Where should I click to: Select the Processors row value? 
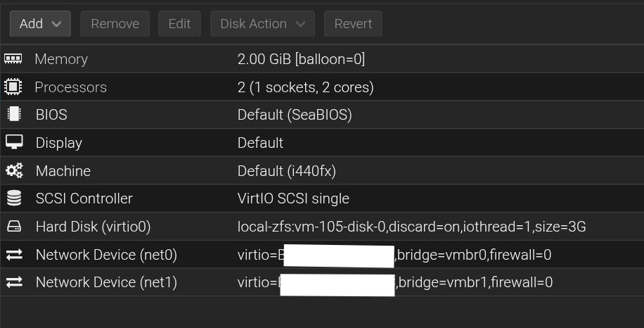pyautogui.click(x=305, y=88)
